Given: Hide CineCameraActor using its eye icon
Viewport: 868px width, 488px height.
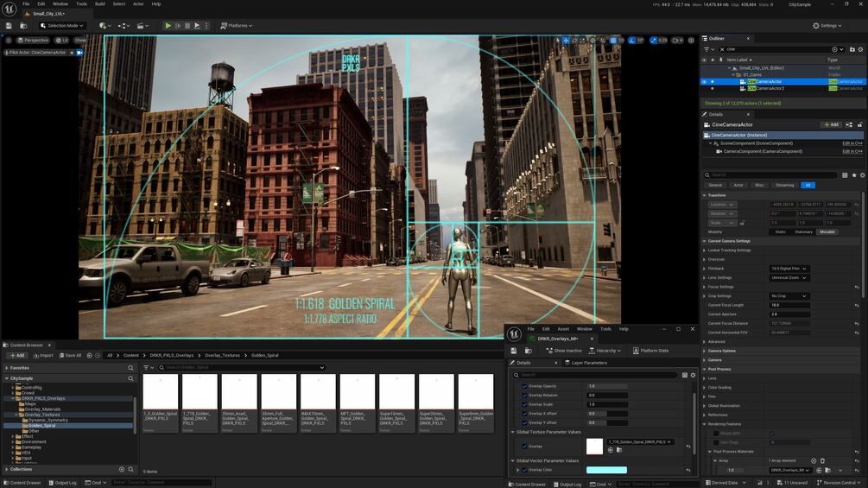Looking at the screenshot, I should pyautogui.click(x=703, y=82).
